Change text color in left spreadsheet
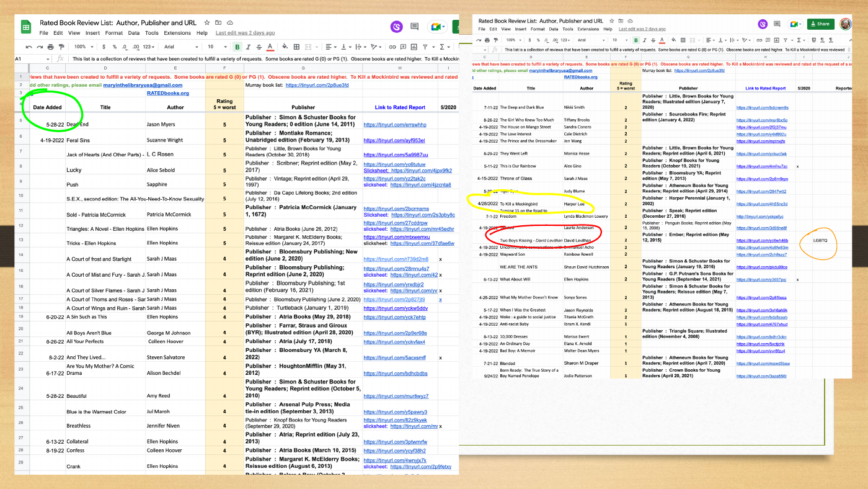Screen dimensions: 868x489 point(270,47)
